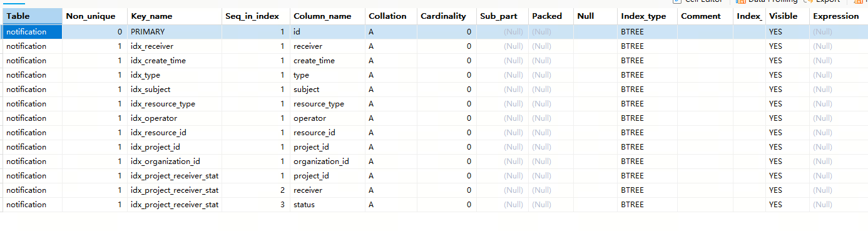Select the idx_type key name cell
The image size is (868, 231).
point(175,74)
